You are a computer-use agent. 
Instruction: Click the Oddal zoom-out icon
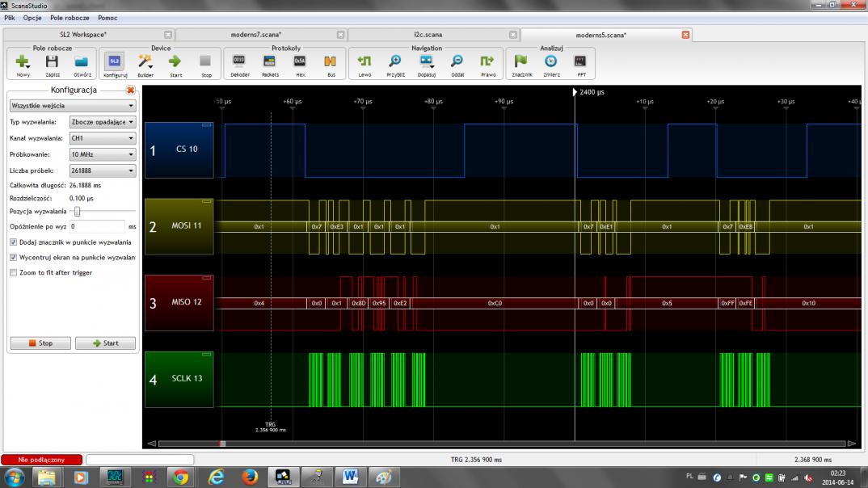click(457, 63)
